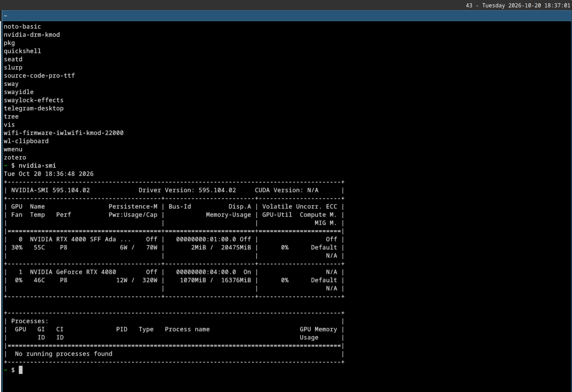This screenshot has width=572, height=392.
Task: Click 'NVIDIA RTX 4000 SFF Ada ...' GPU name
Action: tap(80, 239)
